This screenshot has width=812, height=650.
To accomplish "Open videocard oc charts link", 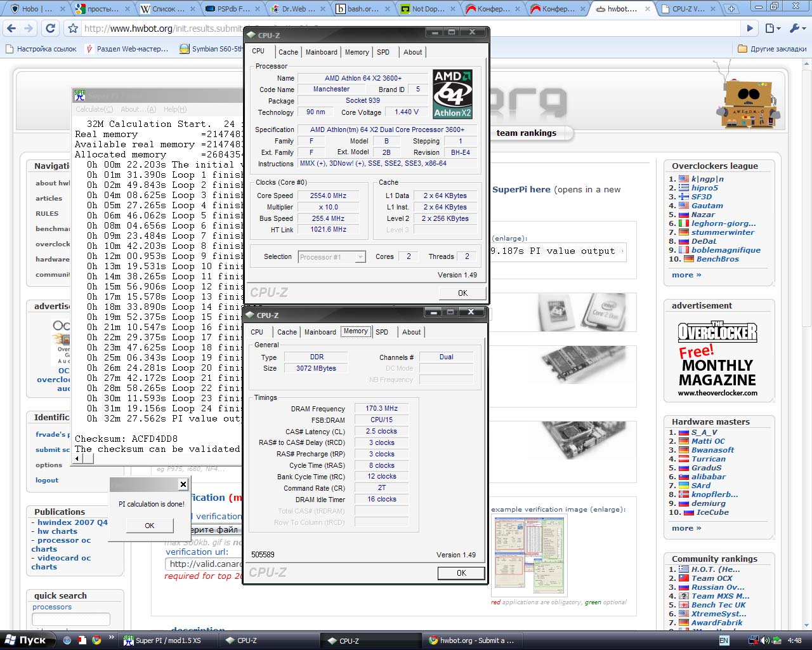I will tap(61, 562).
